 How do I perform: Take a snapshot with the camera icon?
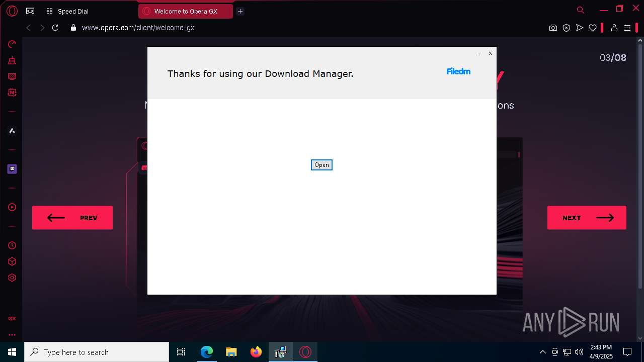[553, 28]
